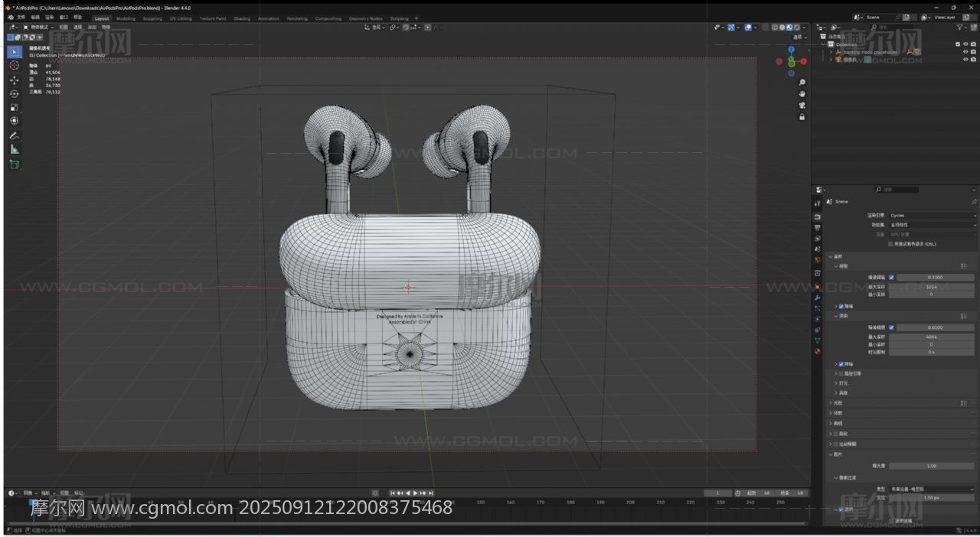
Task: Open the Material properties tab icon
Action: (818, 351)
